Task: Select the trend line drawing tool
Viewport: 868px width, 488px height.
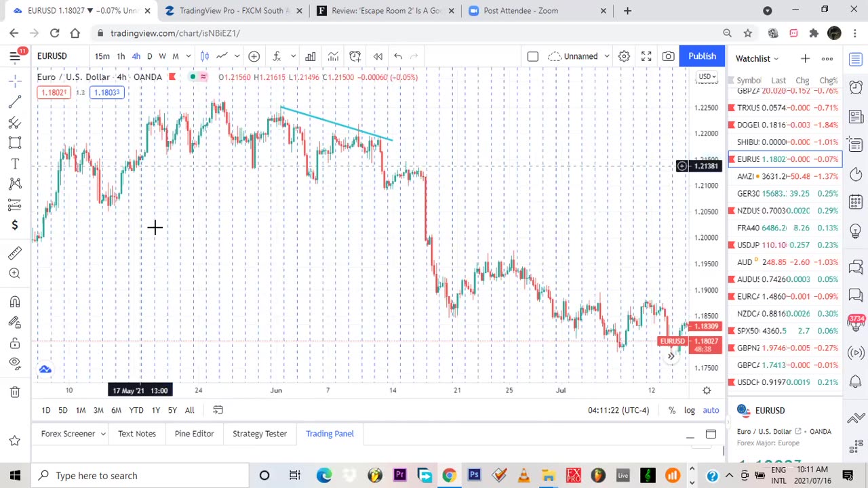Action: 15,102
